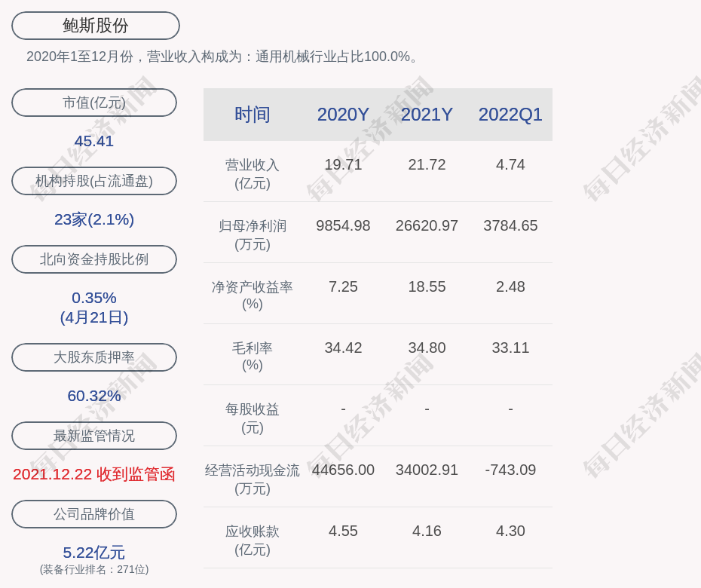Screen dimensions: 701x588
Task: Select net profit 9854.98
Action: (343, 225)
